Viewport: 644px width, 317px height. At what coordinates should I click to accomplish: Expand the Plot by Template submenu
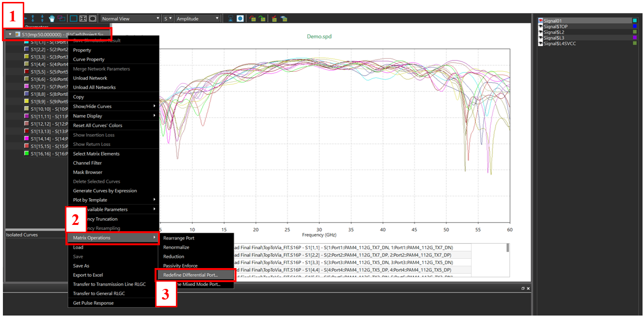coord(113,200)
